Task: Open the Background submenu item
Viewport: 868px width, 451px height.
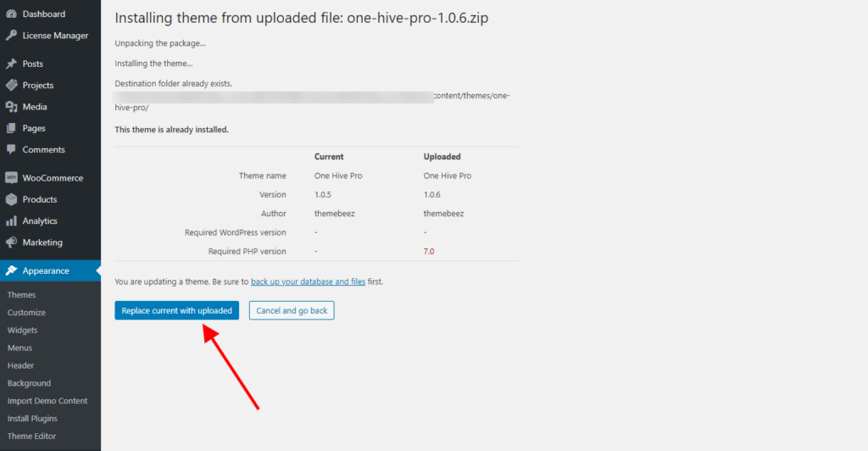Action: click(30, 383)
